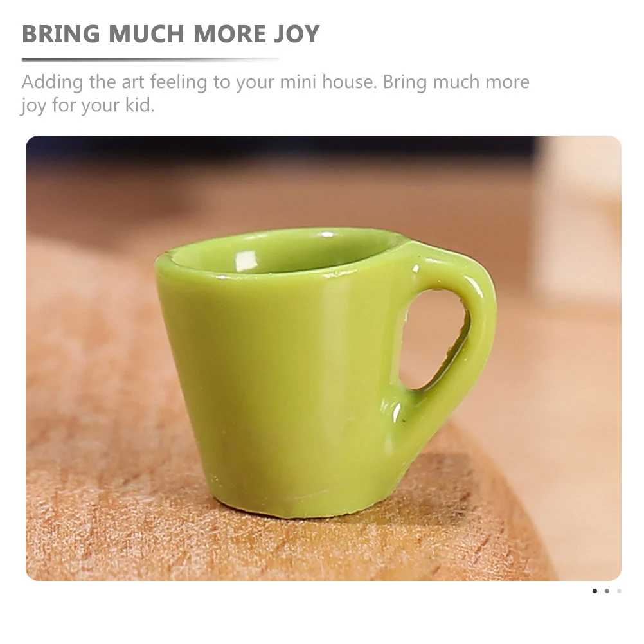The image size is (644, 644).
Task: Click the word "MUCH" in the heading
Action: click(146, 33)
